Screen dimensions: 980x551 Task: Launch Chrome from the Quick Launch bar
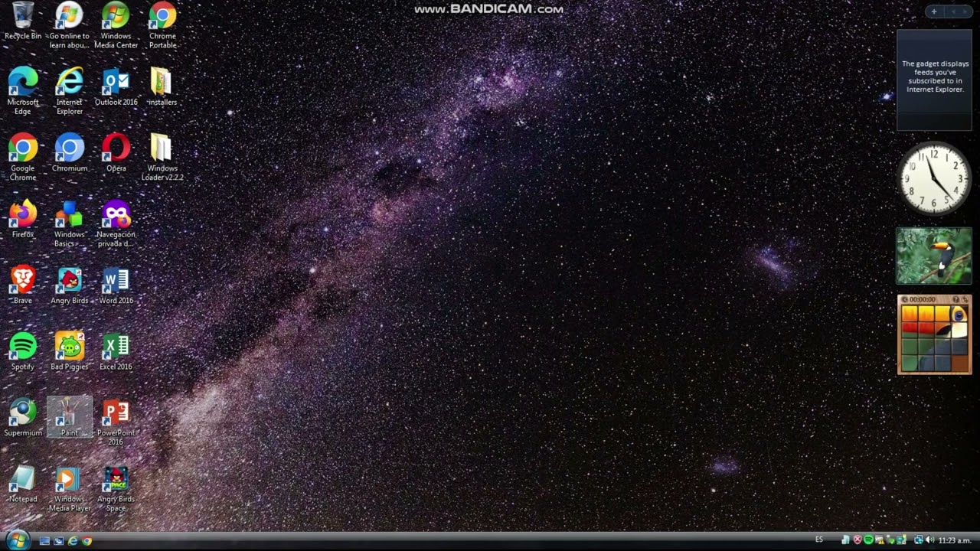[x=87, y=541]
